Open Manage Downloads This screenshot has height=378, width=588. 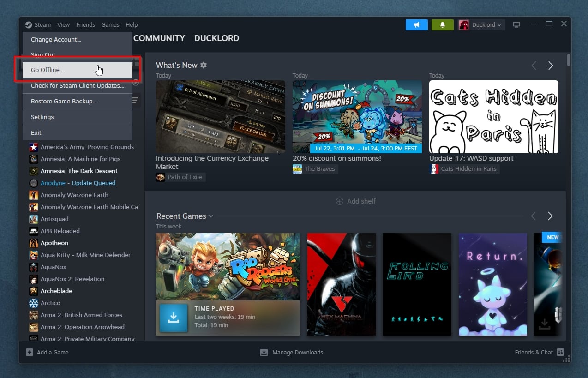click(x=292, y=352)
